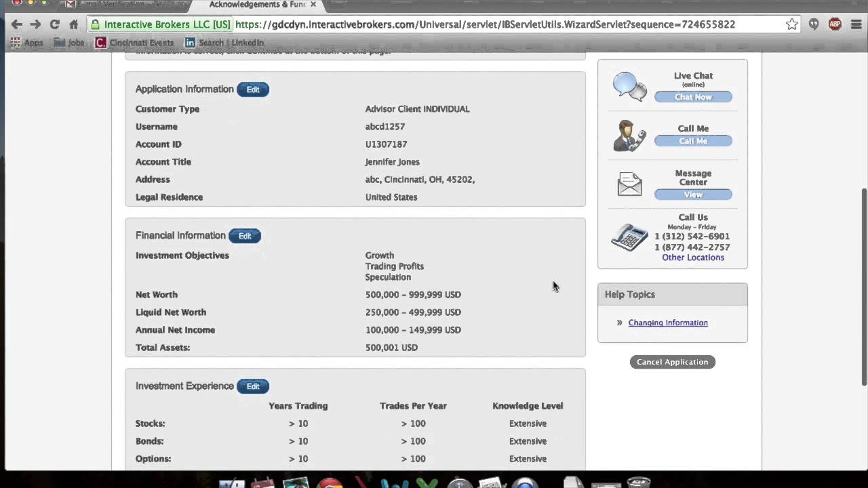Viewport: 868px width, 488px height.
Task: Click the Stocks Knowledge Level value Extensive
Action: (x=528, y=424)
